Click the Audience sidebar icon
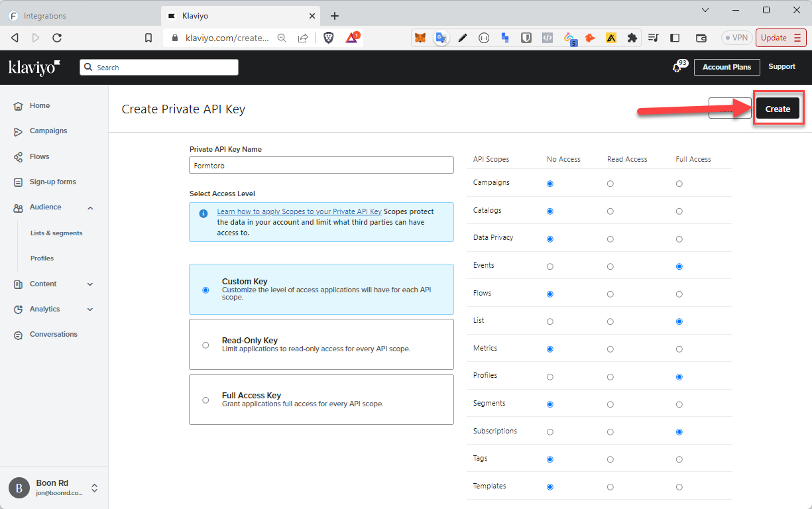Screen dimensions: 812x509 (18, 207)
